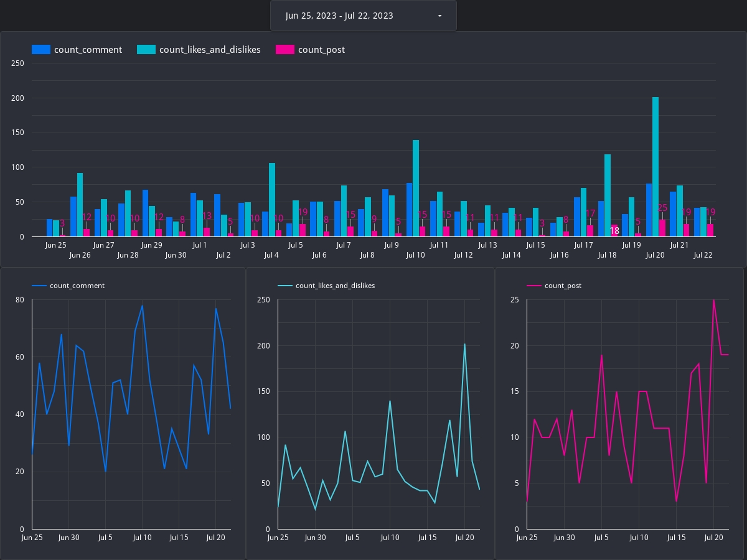Click the Jul 5 peak on post line
Screen dimensions: 747x560
click(601, 355)
